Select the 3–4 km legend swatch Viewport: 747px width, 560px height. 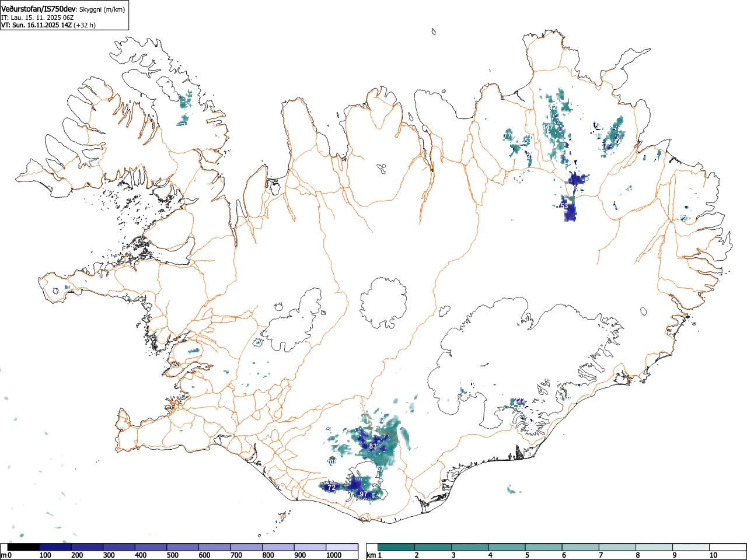coord(470,547)
